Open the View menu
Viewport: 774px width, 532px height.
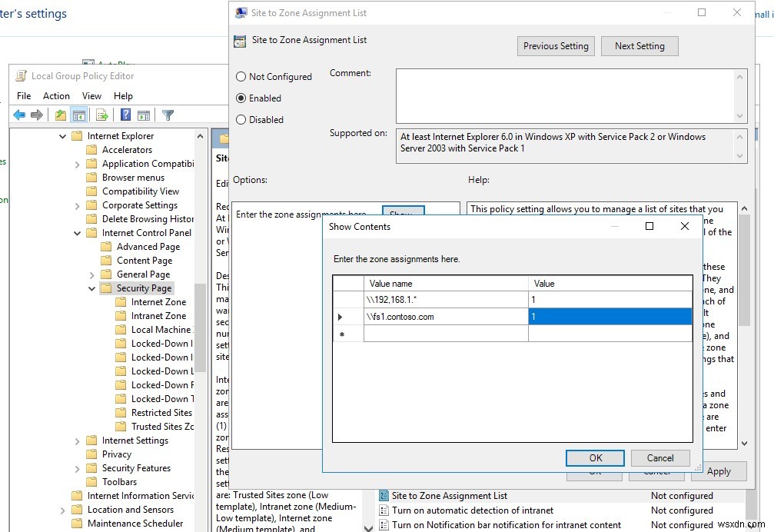91,95
